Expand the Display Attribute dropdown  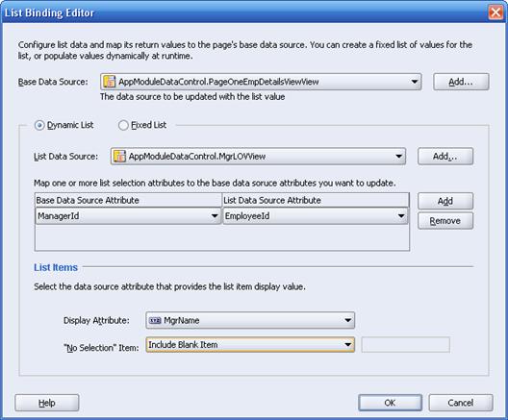click(348, 320)
